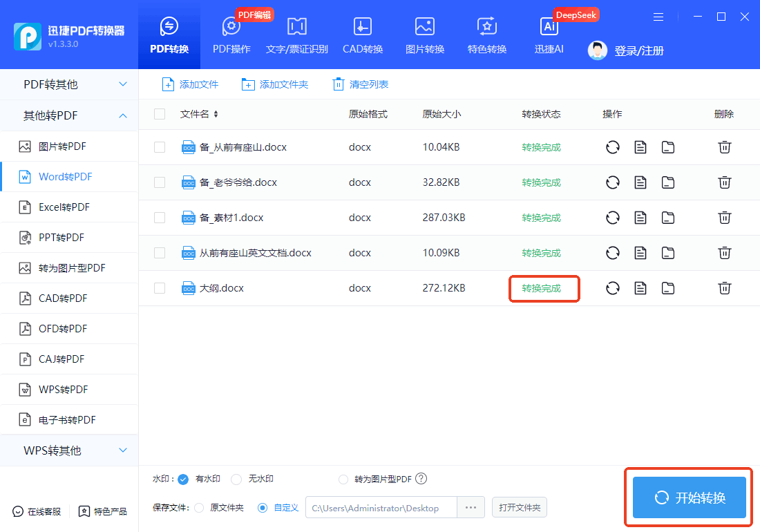Enable the 转为图片型PDF option
This screenshot has width=760, height=532.
click(343, 479)
